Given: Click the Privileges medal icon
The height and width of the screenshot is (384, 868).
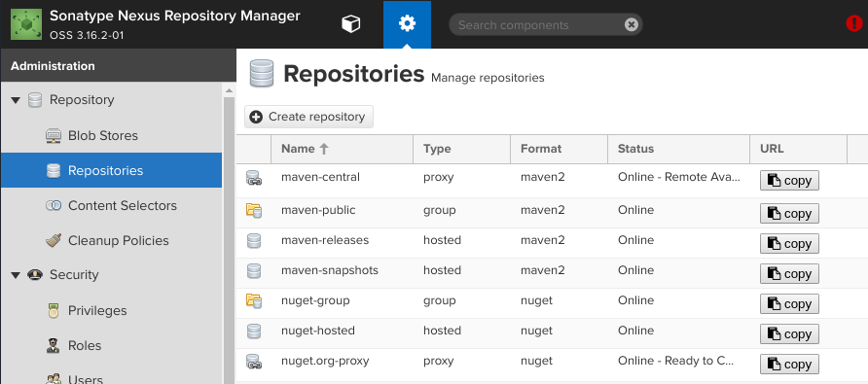Looking at the screenshot, I should [54, 310].
